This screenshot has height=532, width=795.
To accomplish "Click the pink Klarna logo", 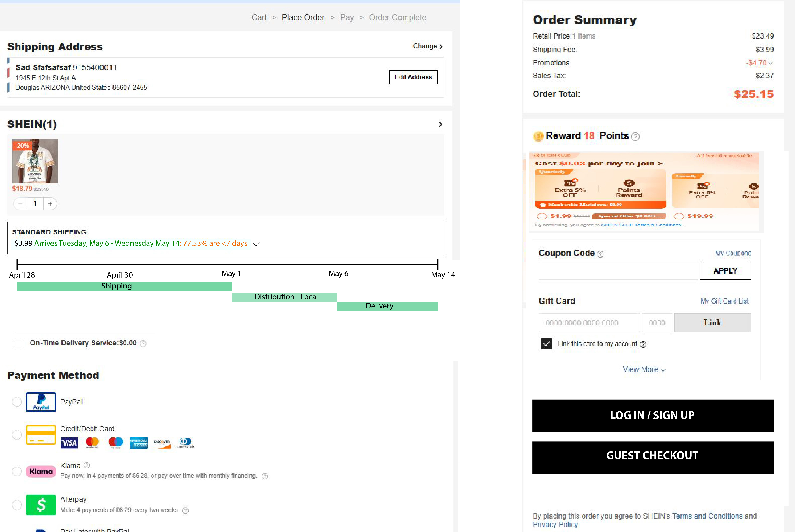I will pos(41,471).
